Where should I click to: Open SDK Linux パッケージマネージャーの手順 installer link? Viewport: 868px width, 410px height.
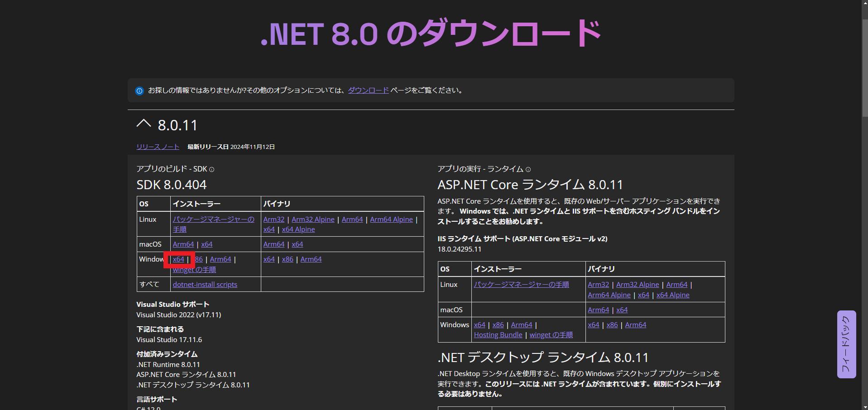pyautogui.click(x=213, y=224)
